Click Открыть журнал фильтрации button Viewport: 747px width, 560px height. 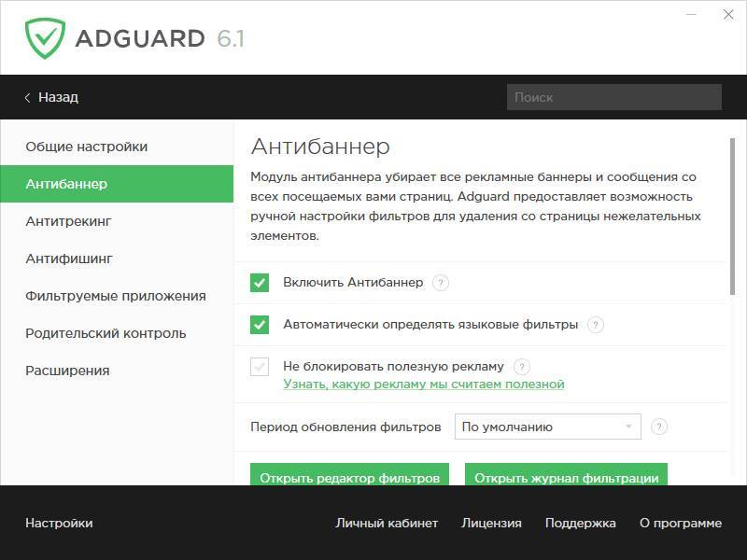tap(567, 474)
